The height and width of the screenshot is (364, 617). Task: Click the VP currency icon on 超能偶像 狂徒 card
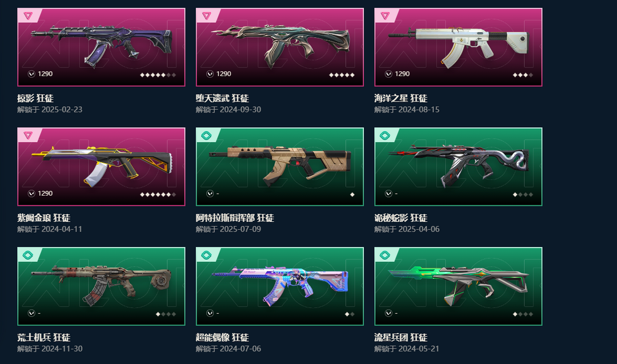[210, 313]
